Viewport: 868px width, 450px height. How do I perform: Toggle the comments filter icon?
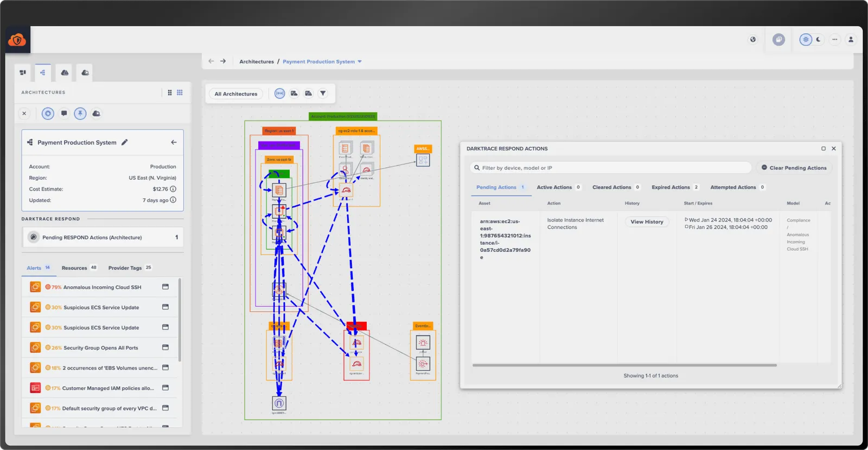(64, 113)
